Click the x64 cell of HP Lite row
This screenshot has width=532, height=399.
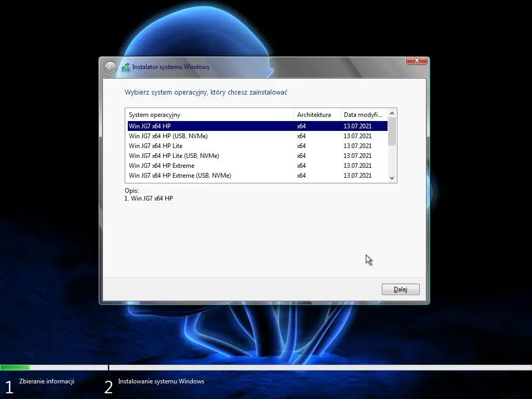tap(301, 145)
